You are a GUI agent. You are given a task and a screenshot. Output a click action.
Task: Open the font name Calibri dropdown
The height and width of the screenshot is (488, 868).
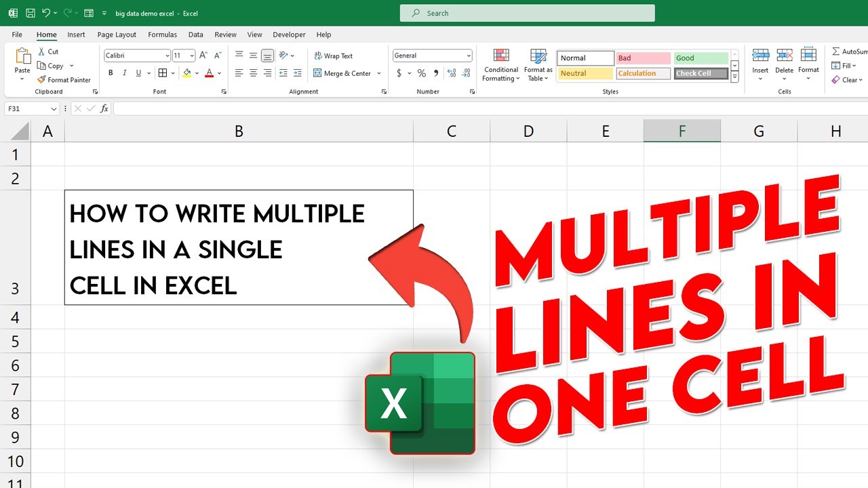pyautogui.click(x=167, y=56)
